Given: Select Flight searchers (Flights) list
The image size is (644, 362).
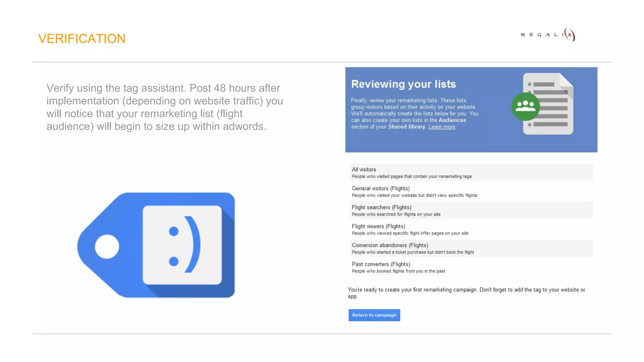Looking at the screenshot, I should click(471, 210).
